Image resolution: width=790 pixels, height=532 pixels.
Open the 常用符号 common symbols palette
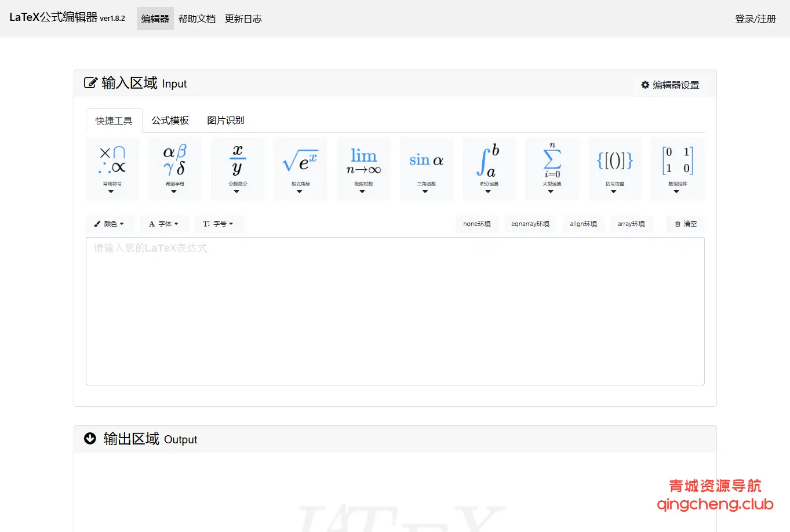point(112,169)
